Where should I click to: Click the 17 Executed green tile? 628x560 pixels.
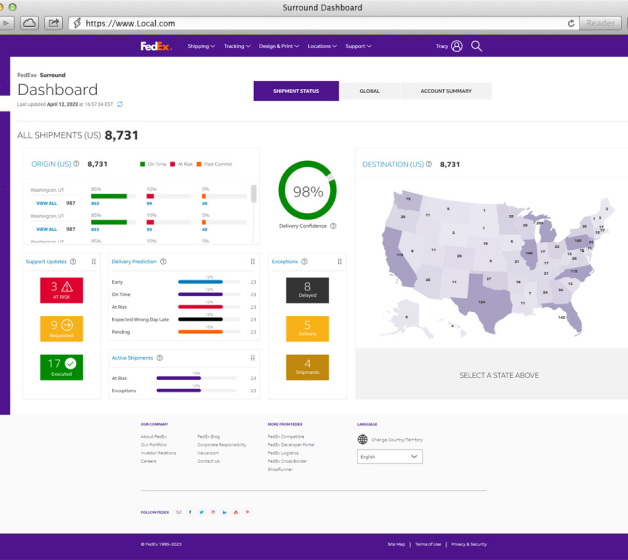61,367
